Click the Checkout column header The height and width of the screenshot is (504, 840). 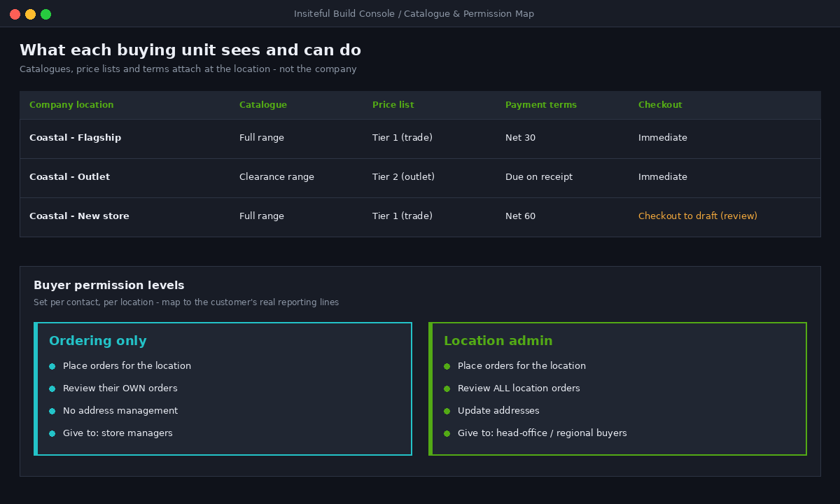tap(660, 105)
